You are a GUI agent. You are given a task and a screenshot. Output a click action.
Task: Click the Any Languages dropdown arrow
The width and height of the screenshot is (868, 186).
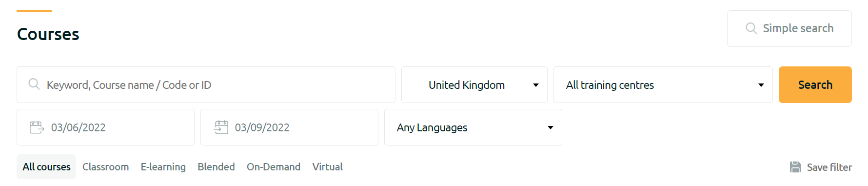[551, 127]
